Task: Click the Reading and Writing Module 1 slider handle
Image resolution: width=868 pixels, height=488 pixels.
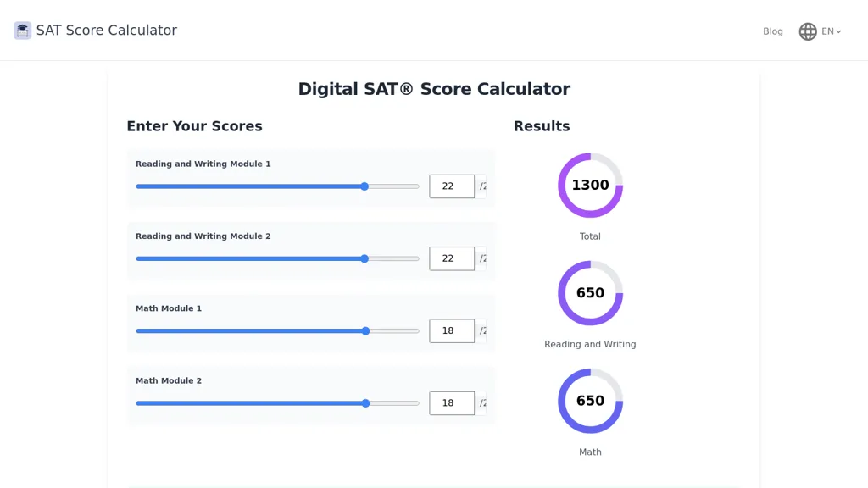Action: [364, 186]
